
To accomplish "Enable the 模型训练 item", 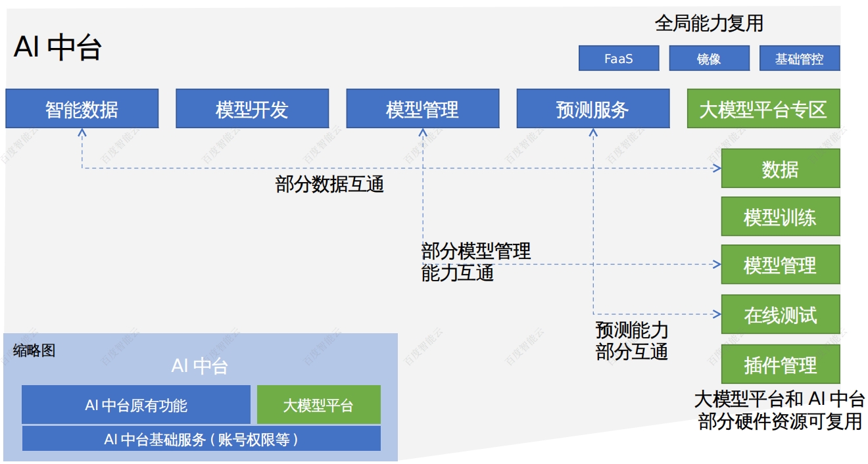I will pyautogui.click(x=781, y=217).
